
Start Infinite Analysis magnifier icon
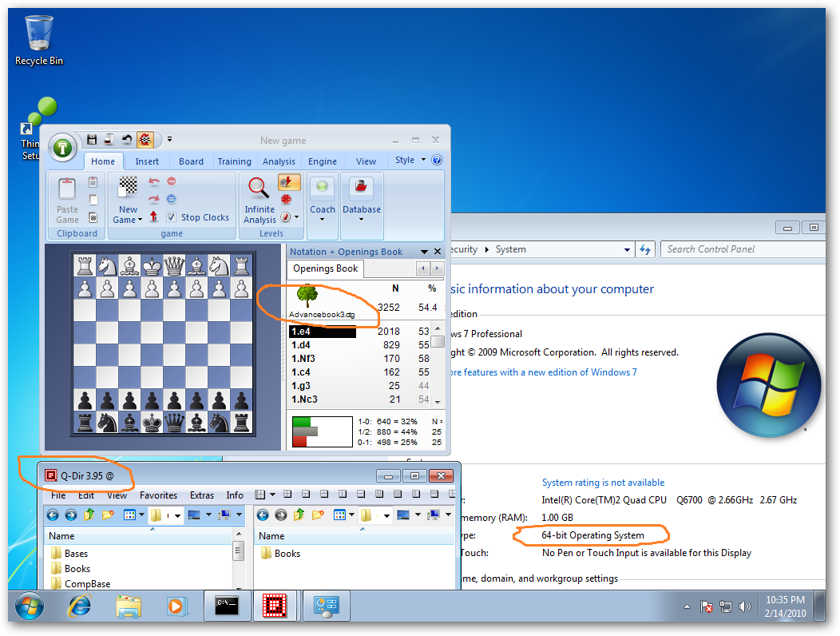click(258, 189)
